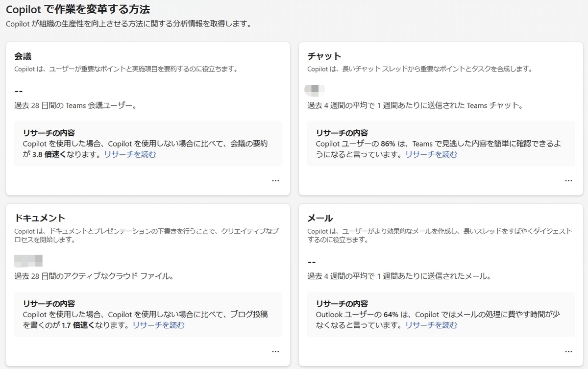Click the 86% statistic in チャット card
This screenshot has width=588, height=369.
tap(388, 144)
